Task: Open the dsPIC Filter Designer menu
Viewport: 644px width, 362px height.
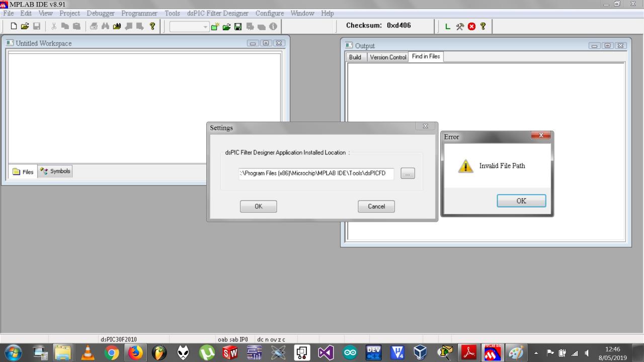Action: click(218, 13)
